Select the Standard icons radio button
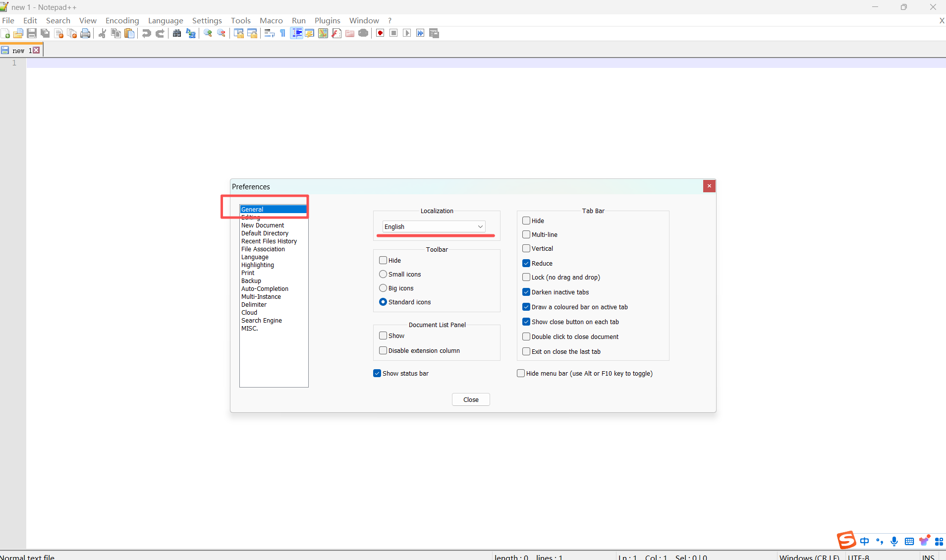The image size is (946, 560). coord(383,302)
